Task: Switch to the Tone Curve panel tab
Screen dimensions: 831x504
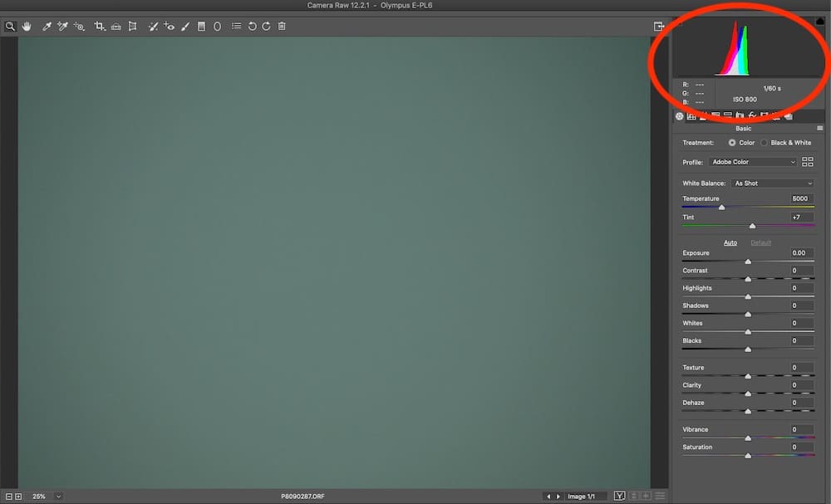Action: click(691, 115)
